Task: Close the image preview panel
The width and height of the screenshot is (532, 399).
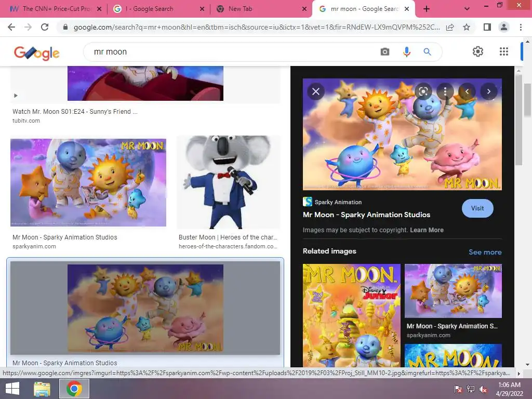Action: pyautogui.click(x=316, y=91)
